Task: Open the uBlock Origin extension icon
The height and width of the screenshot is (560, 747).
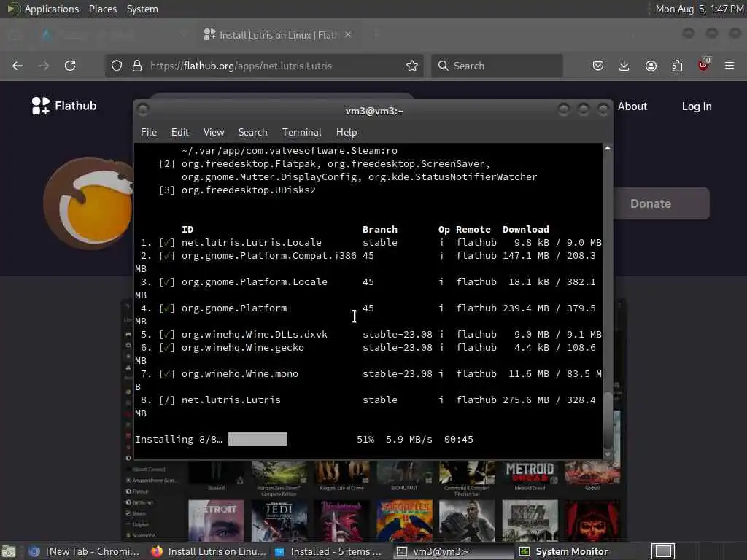Action: (703, 65)
